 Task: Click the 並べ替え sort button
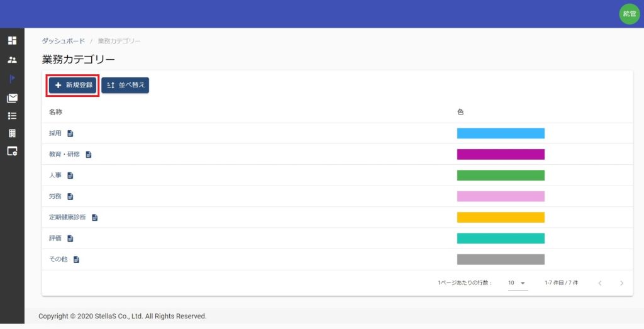click(x=125, y=86)
